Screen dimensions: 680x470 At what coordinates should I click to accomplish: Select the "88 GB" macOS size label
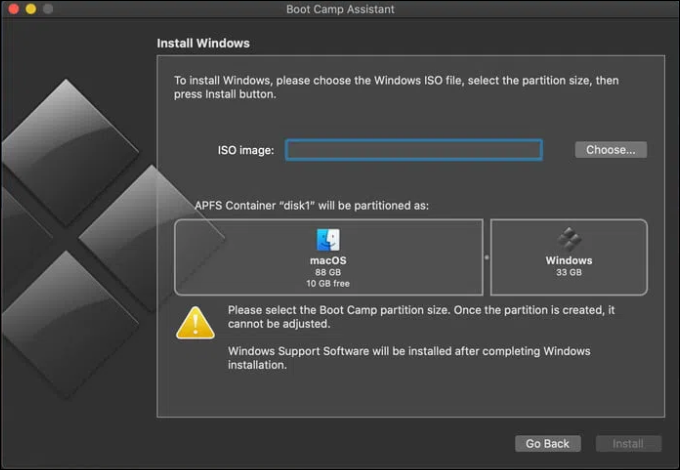pos(328,272)
